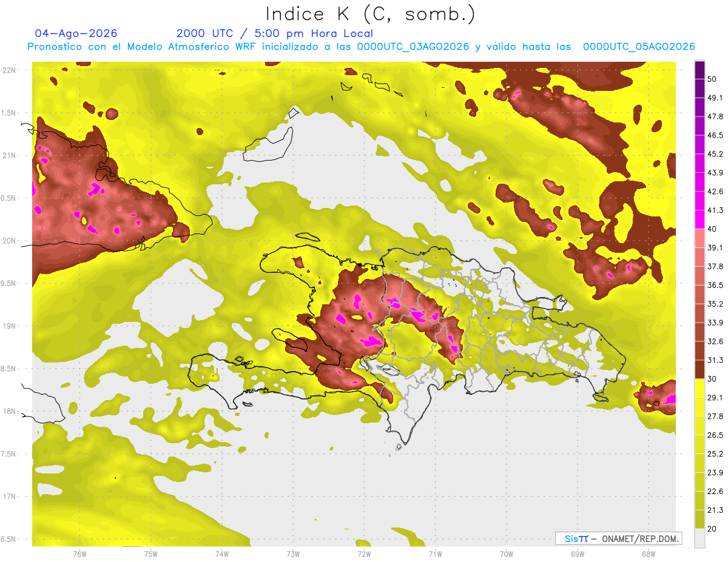
Task: Click the longitude axis label '69W'
Action: coord(578,554)
